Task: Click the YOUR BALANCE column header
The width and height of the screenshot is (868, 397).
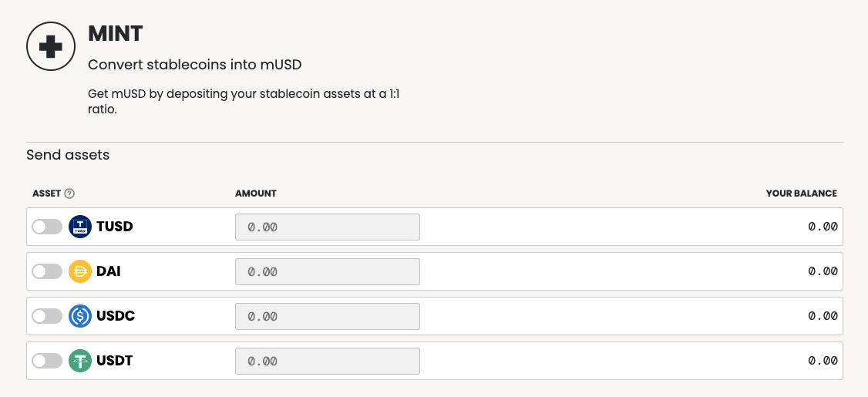Action: [x=801, y=193]
